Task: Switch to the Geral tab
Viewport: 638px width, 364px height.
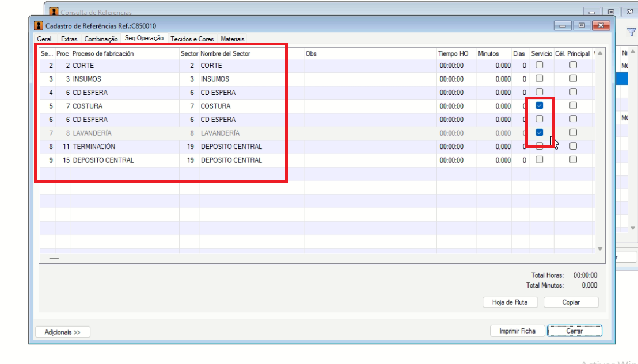Action: click(44, 39)
